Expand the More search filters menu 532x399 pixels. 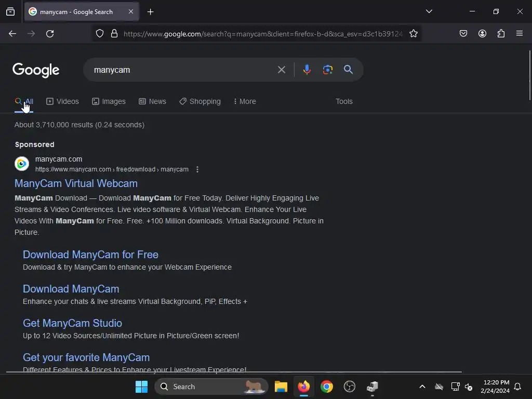pyautogui.click(x=245, y=101)
